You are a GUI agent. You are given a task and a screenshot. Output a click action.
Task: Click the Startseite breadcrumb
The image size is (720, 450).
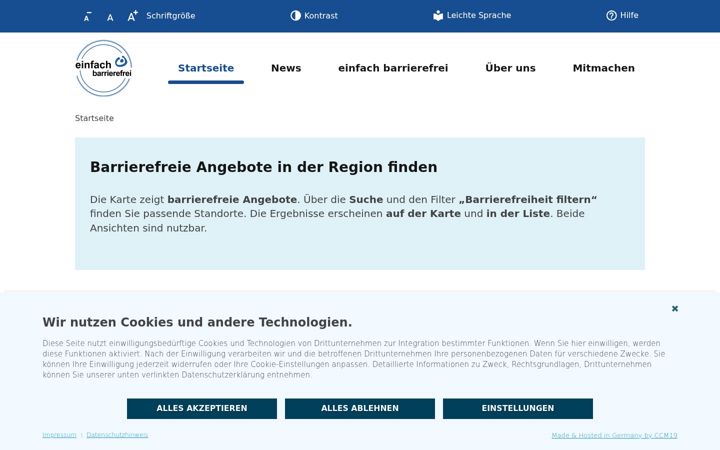pos(94,118)
